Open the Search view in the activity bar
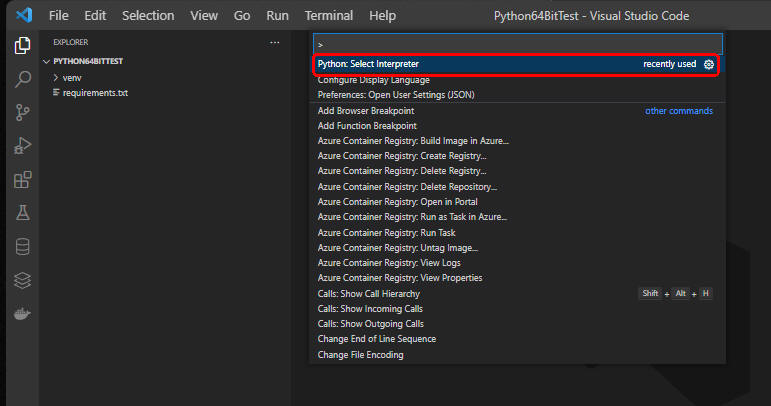The height and width of the screenshot is (406, 771). 23,79
